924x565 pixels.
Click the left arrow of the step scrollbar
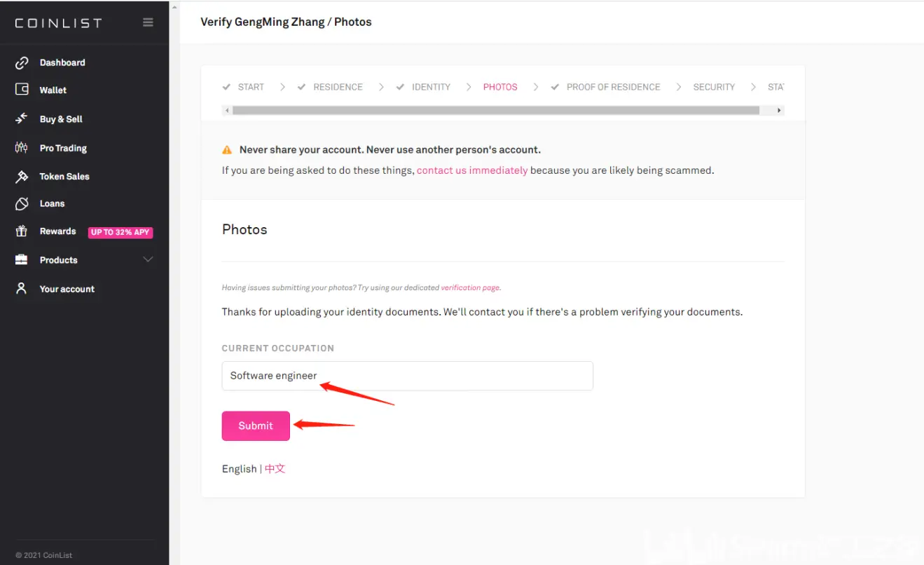(227, 110)
